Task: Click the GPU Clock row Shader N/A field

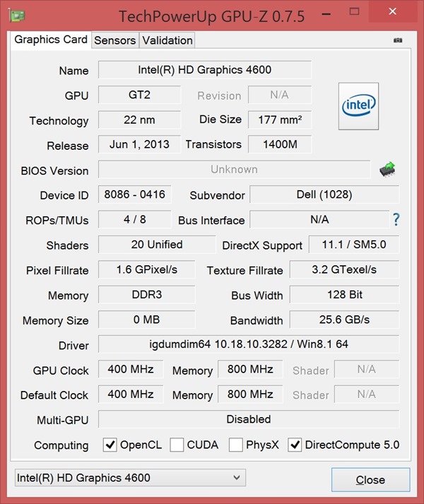Action: [367, 369]
